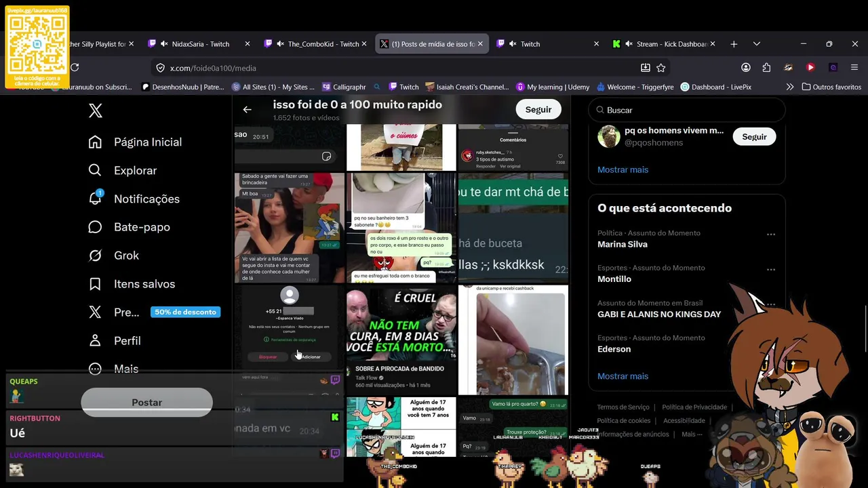Click Mostrar mais under suggested accounts

623,169
